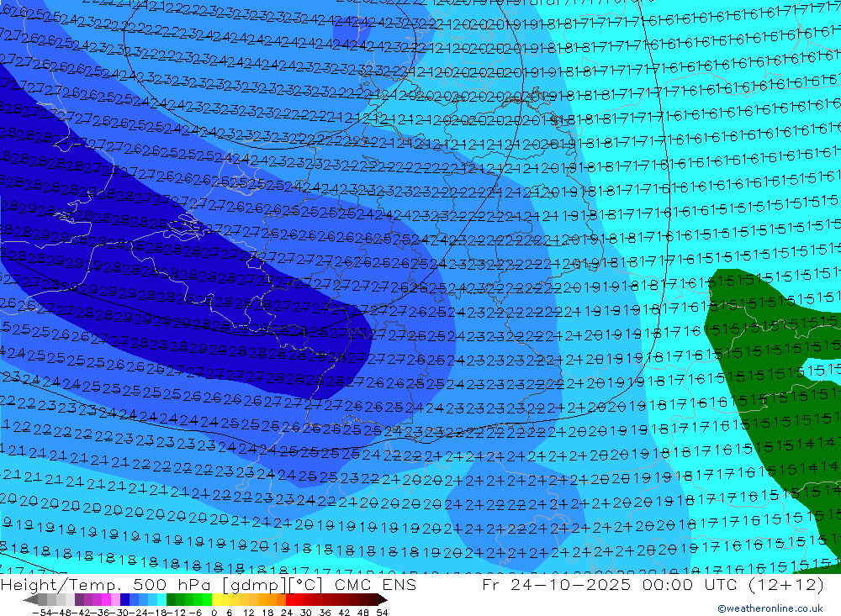Pick the gray arrow at the legend's left end
Screen dimensions: 841x616
pos(30,599)
